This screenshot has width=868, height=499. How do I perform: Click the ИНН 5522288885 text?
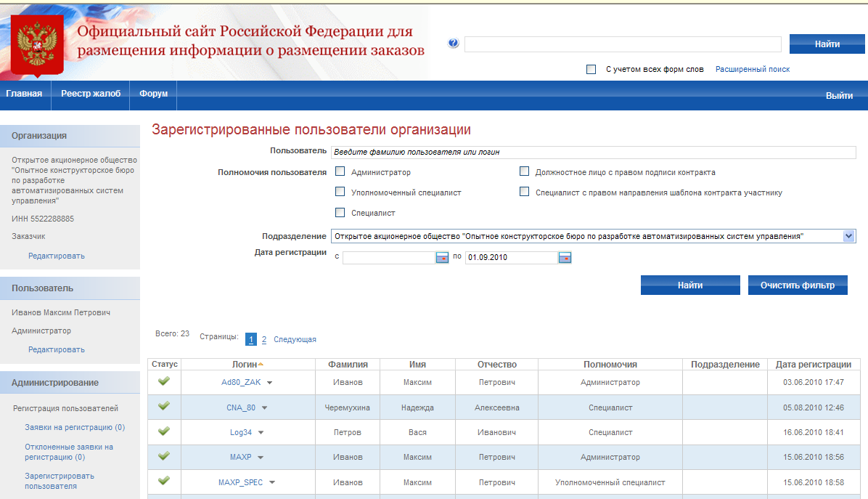pyautogui.click(x=43, y=219)
